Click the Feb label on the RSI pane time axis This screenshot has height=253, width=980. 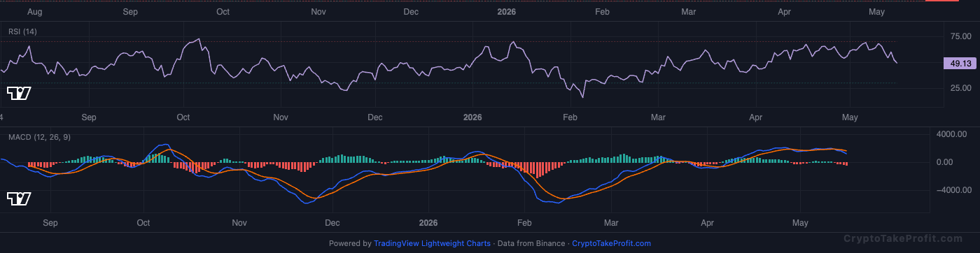click(569, 117)
